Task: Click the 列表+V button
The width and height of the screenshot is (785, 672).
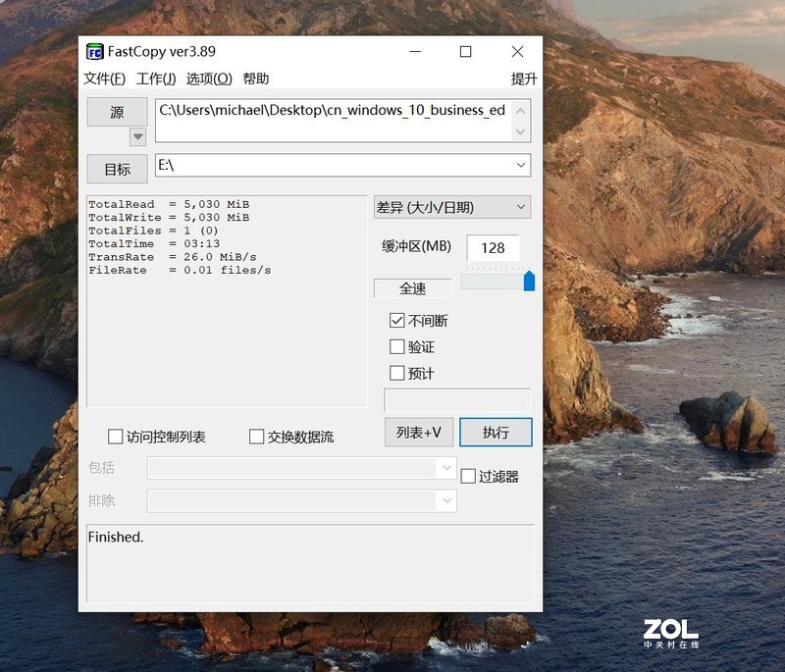Action: coord(419,433)
